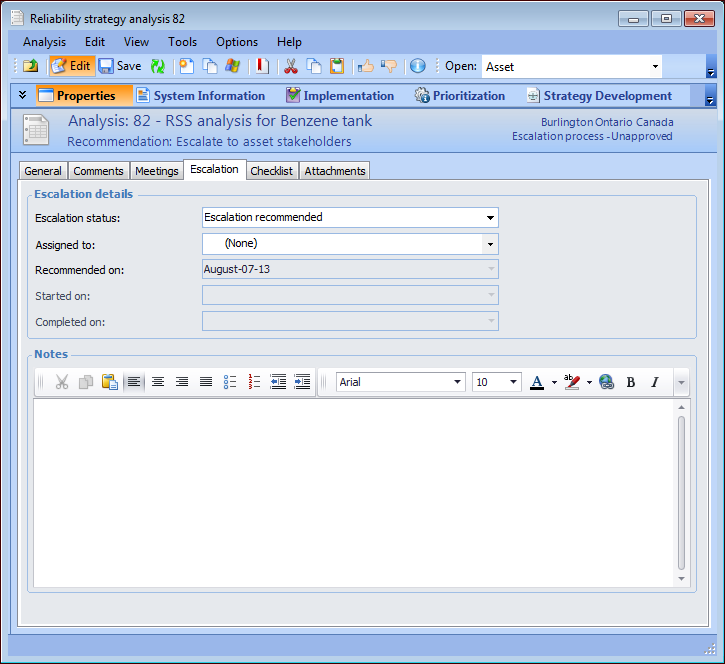
Task: Toggle Italic formatting in Notes toolbar
Action: coord(655,382)
